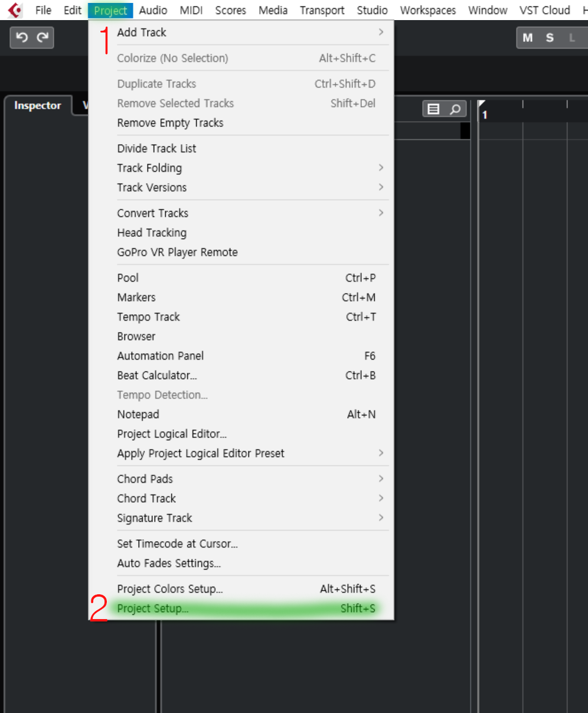Image resolution: width=588 pixels, height=713 pixels.
Task: Expand the Chord Track submenu
Action: [241, 498]
